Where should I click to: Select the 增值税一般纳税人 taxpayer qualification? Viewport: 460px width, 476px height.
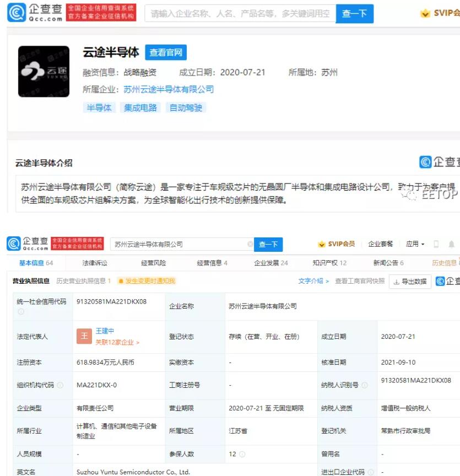[x=405, y=408]
